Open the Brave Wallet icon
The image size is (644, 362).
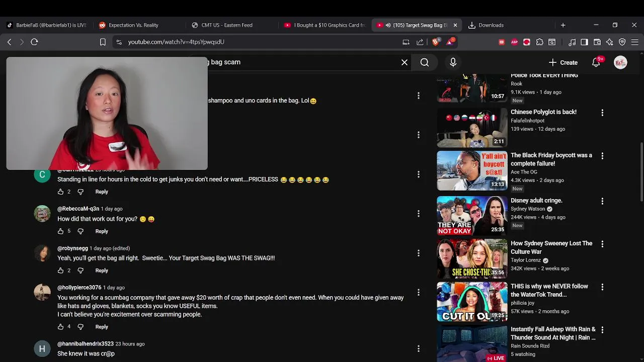597,42
